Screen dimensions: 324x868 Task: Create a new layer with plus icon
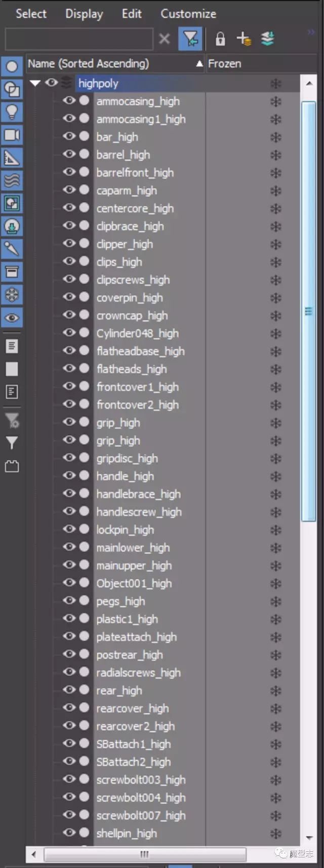pos(244,39)
